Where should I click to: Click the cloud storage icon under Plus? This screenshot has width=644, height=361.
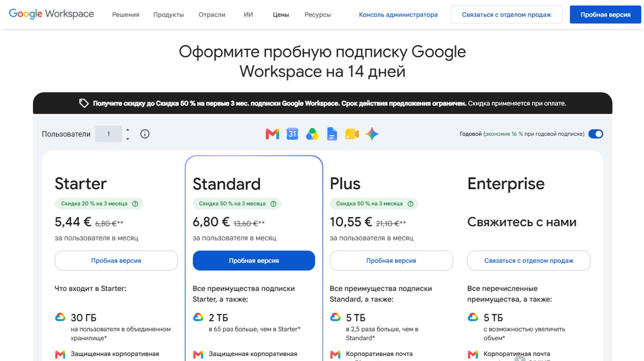click(x=335, y=317)
